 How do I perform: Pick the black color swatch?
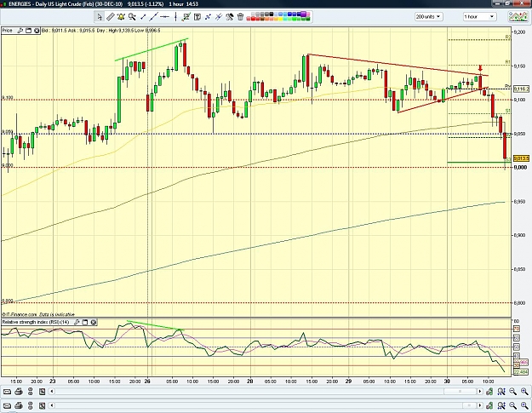point(272,14)
